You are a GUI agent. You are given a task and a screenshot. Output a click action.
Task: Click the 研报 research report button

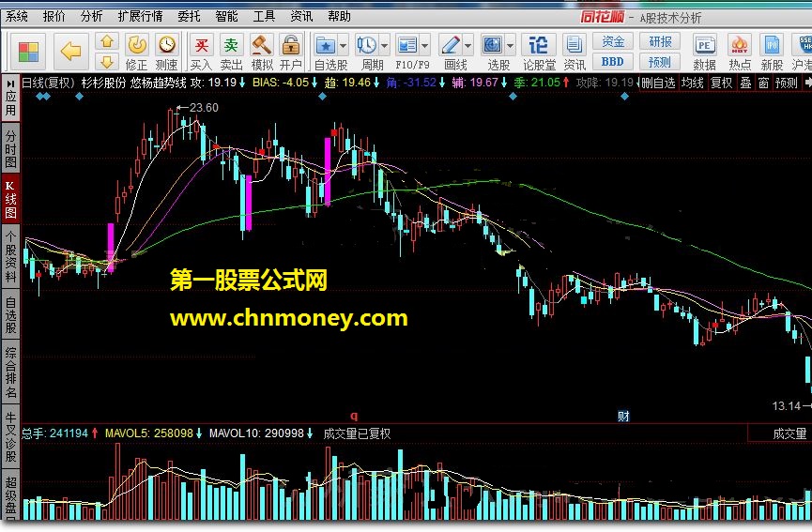660,41
